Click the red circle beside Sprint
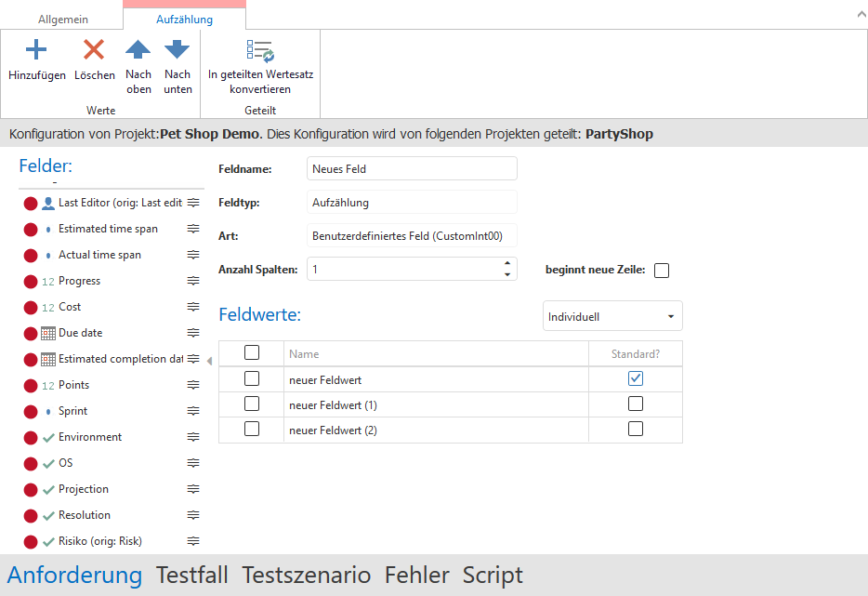This screenshot has width=868, height=596. [30, 411]
